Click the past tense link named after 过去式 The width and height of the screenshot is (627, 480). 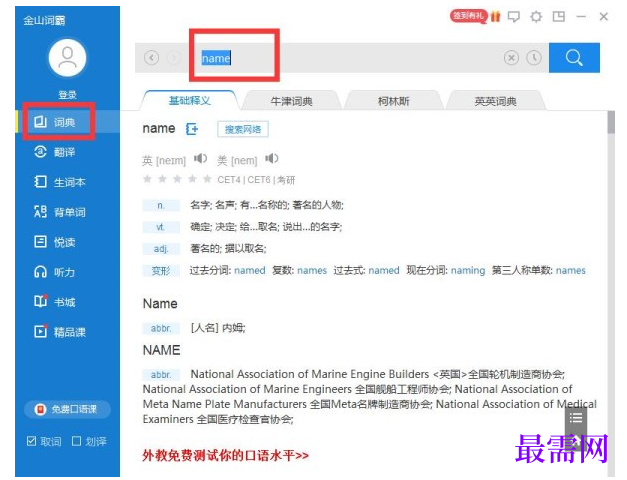pyautogui.click(x=384, y=270)
